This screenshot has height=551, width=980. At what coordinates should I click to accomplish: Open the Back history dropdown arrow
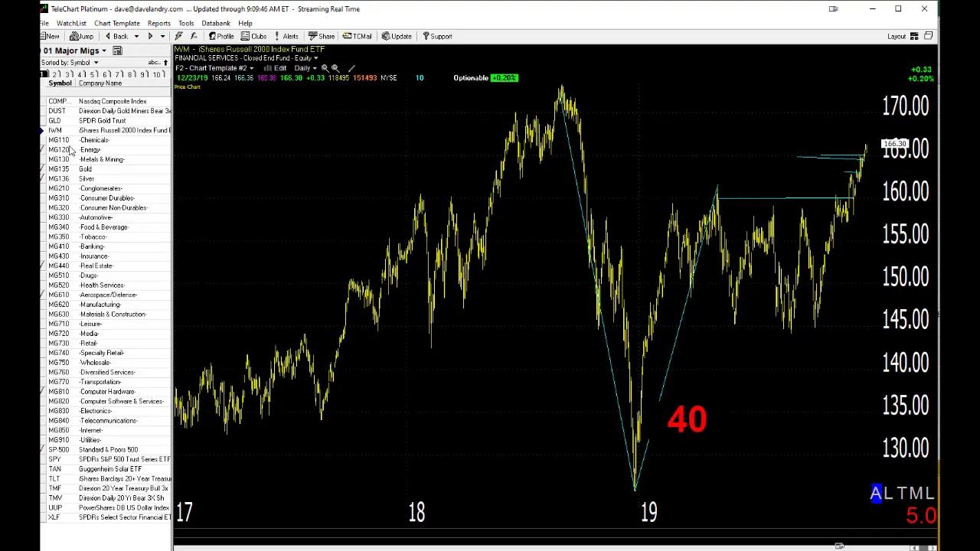tap(136, 36)
